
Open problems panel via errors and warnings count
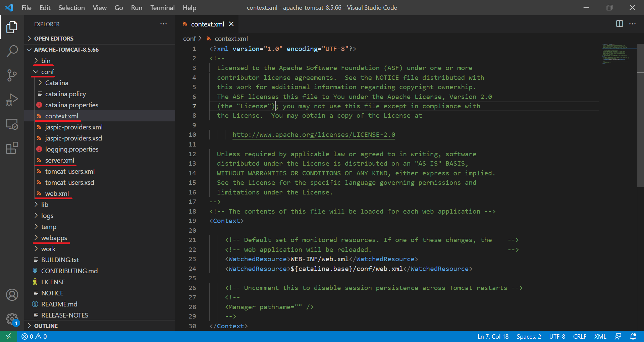(x=34, y=336)
